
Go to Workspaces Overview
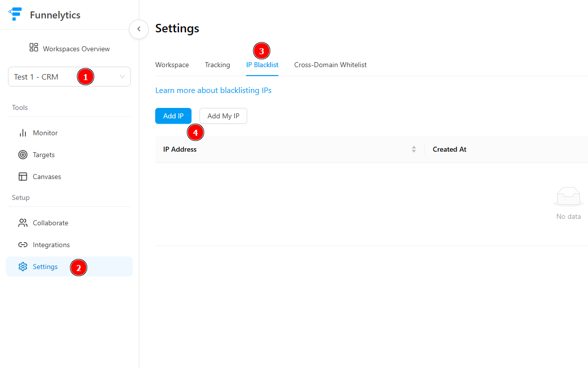(69, 49)
